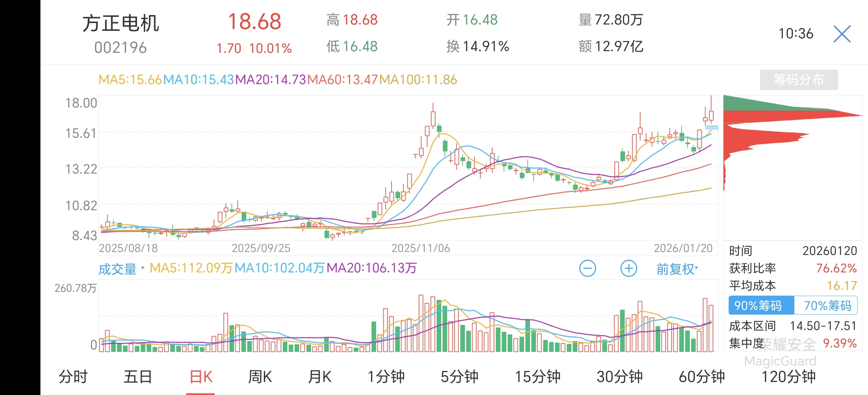Click the MA5 moving average legend
The image size is (868, 395).
[x=130, y=80]
